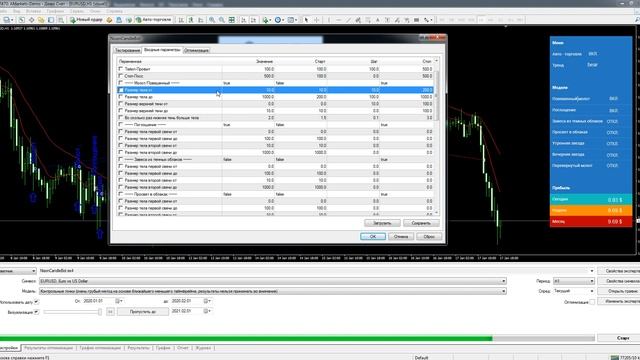The width and height of the screenshot is (640, 360).
Task: Toggle the chart shift icon
Action: (x=253, y=20)
